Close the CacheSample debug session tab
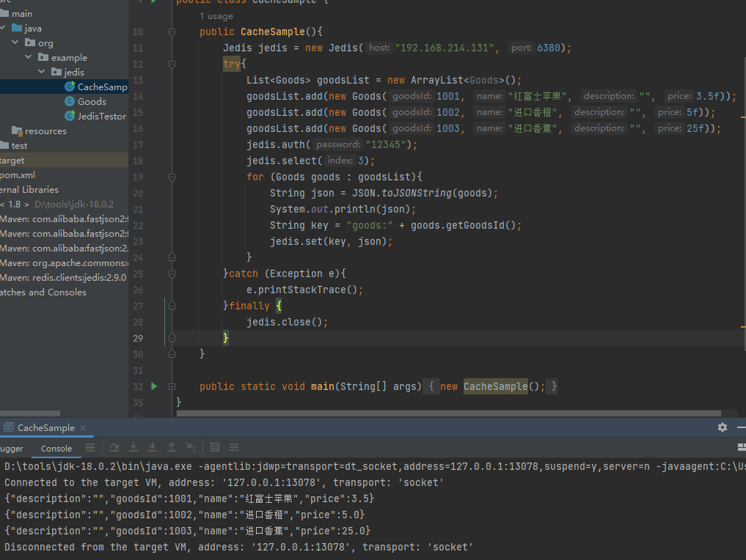 83,428
